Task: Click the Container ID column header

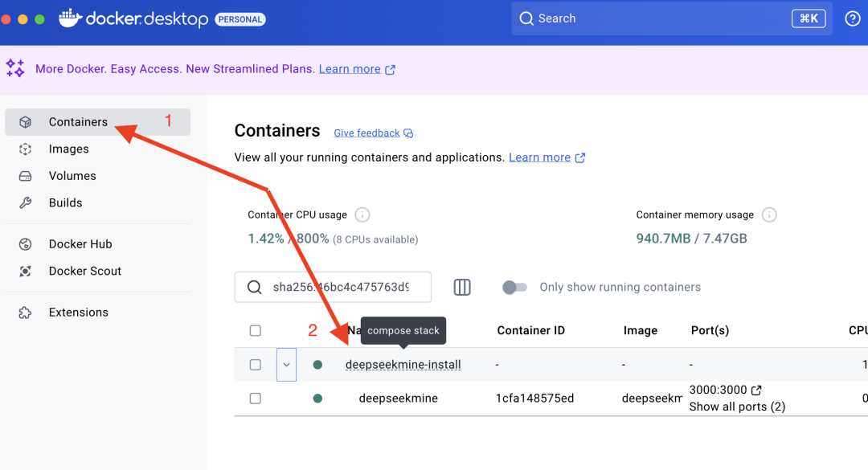Action: pyautogui.click(x=531, y=330)
